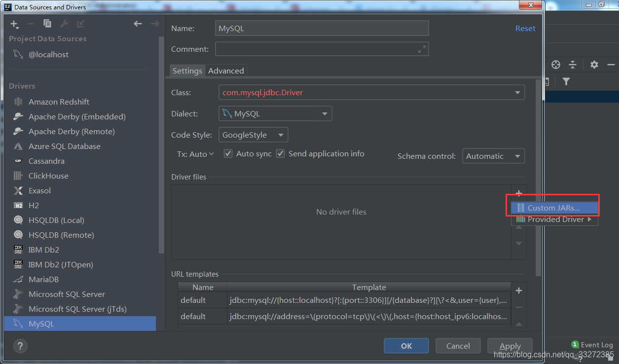Select the H2 database driver icon
The image size is (619, 364).
pyautogui.click(x=18, y=205)
